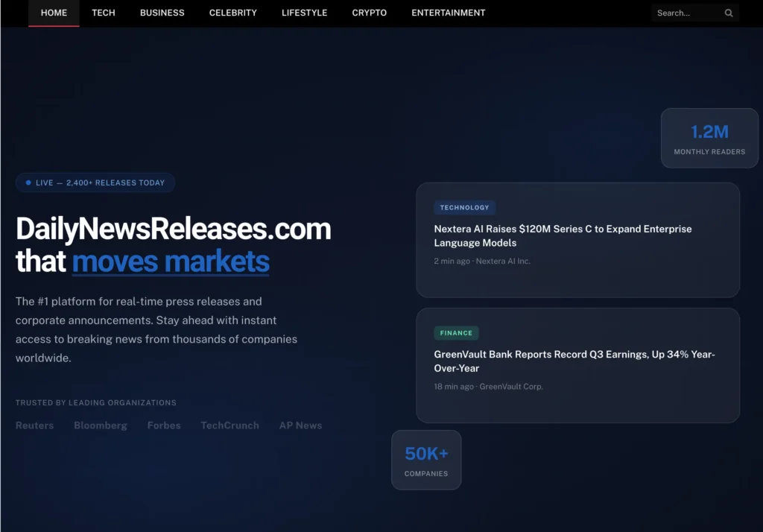Click the Forbes logo text
763x532 pixels.
(164, 425)
